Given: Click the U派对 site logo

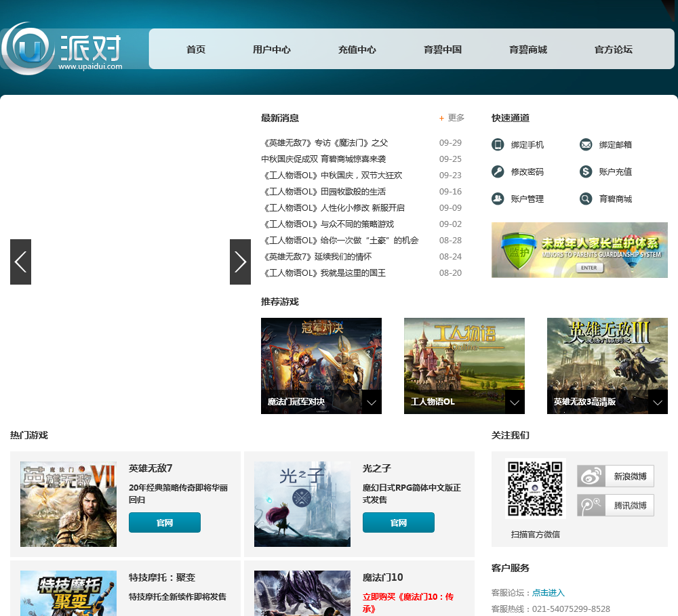Looking at the screenshot, I should click(62, 49).
